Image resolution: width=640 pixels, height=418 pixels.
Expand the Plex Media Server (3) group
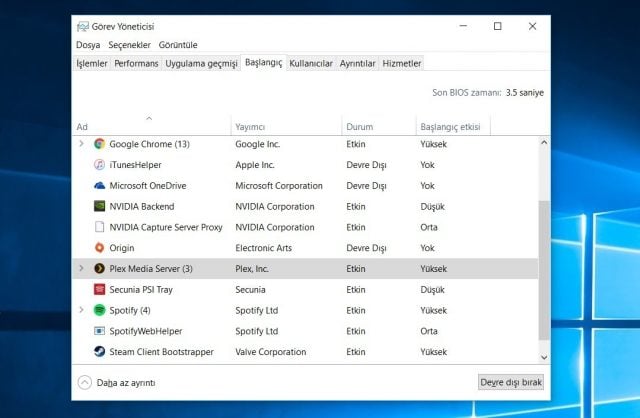coord(81,269)
